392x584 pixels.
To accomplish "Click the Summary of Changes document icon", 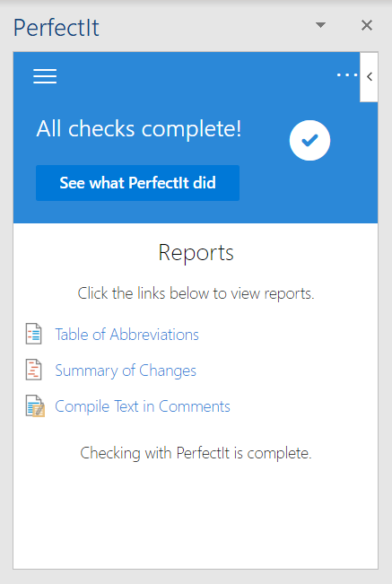I will (33, 370).
